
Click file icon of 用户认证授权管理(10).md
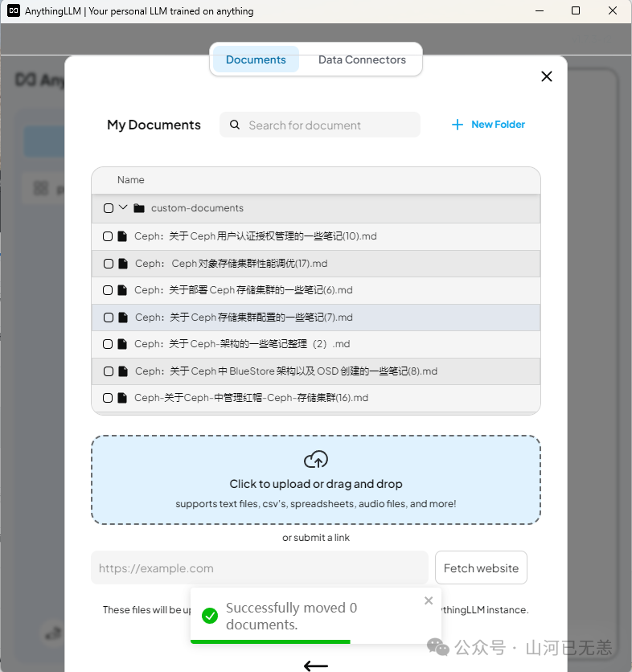point(122,236)
